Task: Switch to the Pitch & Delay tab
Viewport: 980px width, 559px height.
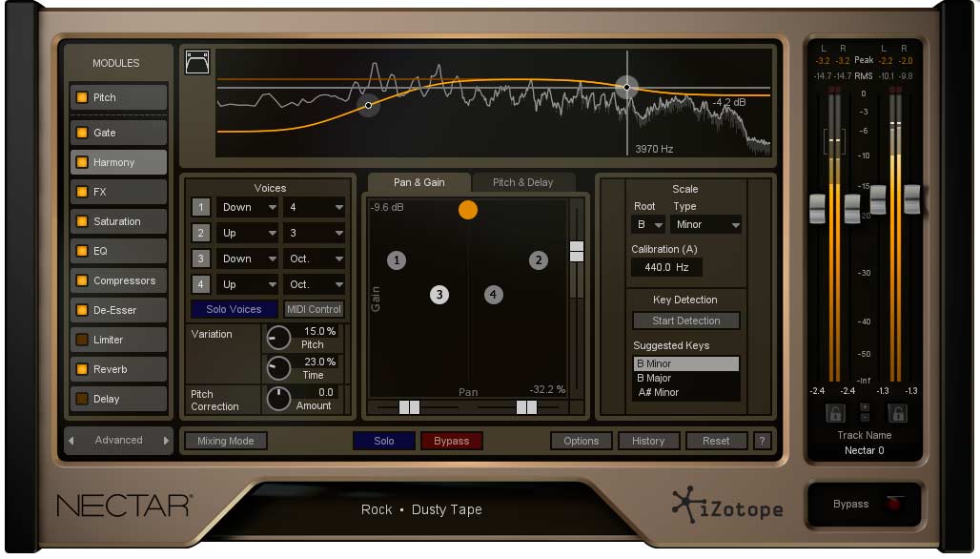Action: click(x=522, y=182)
